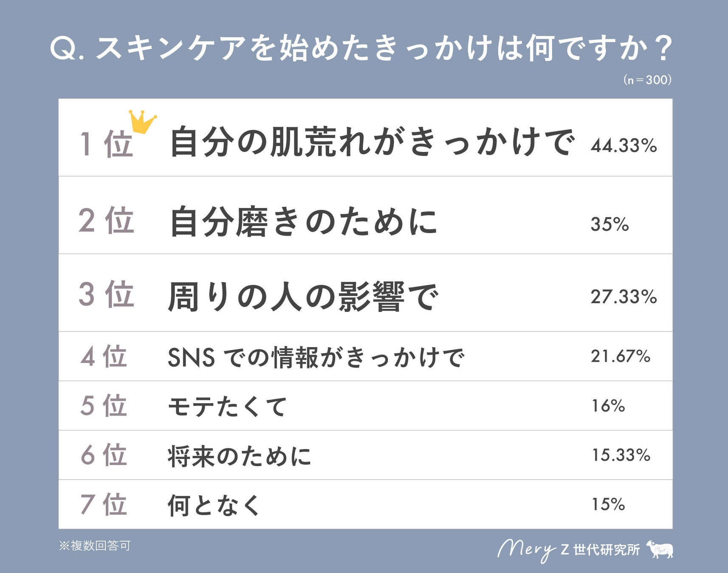Image resolution: width=728 pixels, height=573 pixels.
Task: Click the ※複数回答可 footnote
Action: coord(95,545)
